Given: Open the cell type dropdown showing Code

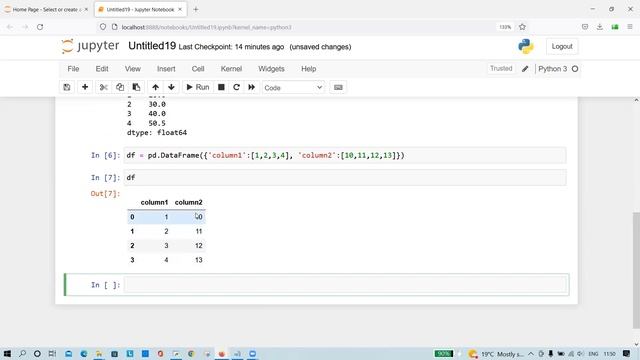Looking at the screenshot, I should click(293, 88).
